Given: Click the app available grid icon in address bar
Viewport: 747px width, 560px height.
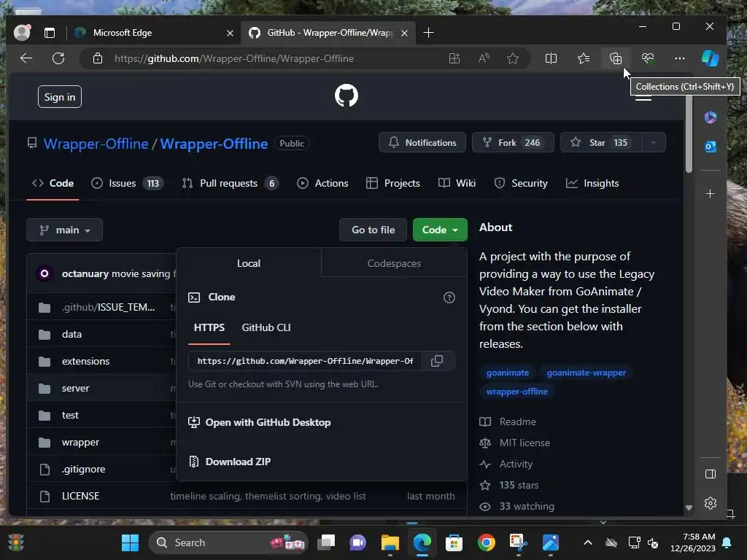Looking at the screenshot, I should point(454,58).
